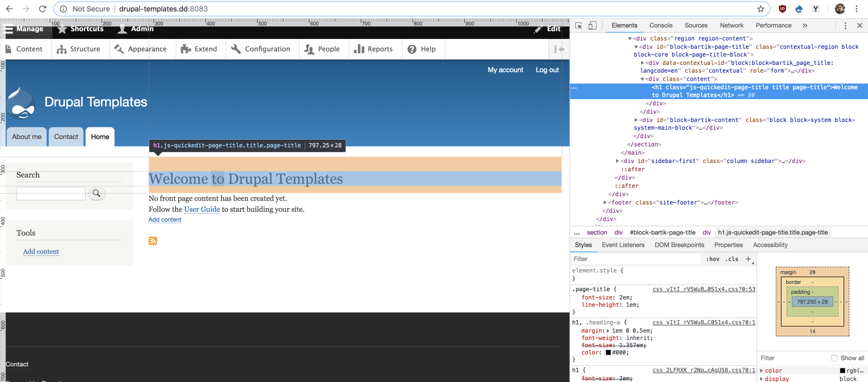The height and width of the screenshot is (382, 868).
Task: Reload the page with refresh icon
Action: (42, 9)
